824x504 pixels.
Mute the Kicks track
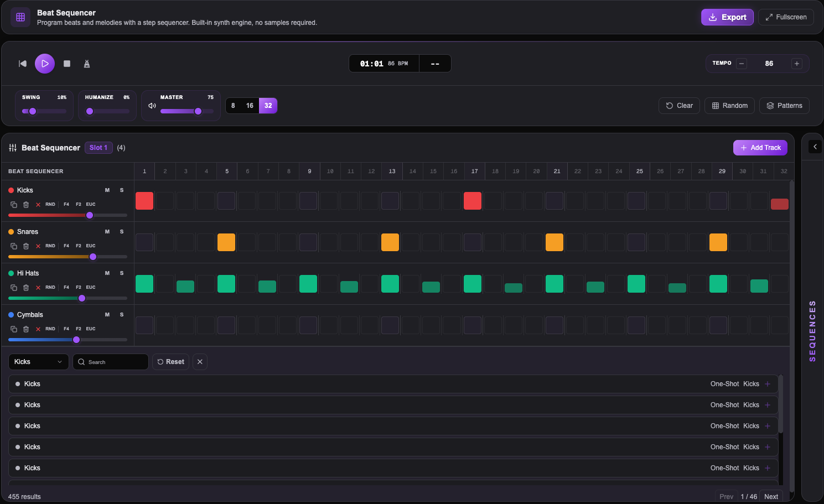click(107, 190)
